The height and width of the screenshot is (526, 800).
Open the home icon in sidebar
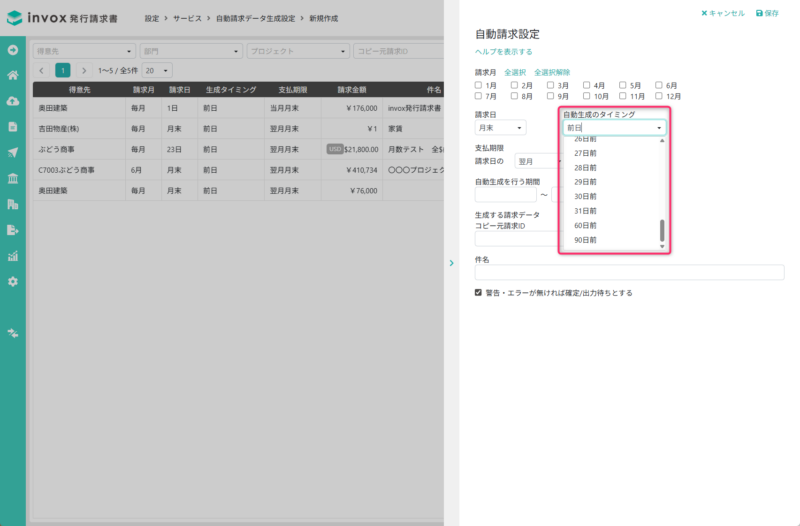[13, 75]
